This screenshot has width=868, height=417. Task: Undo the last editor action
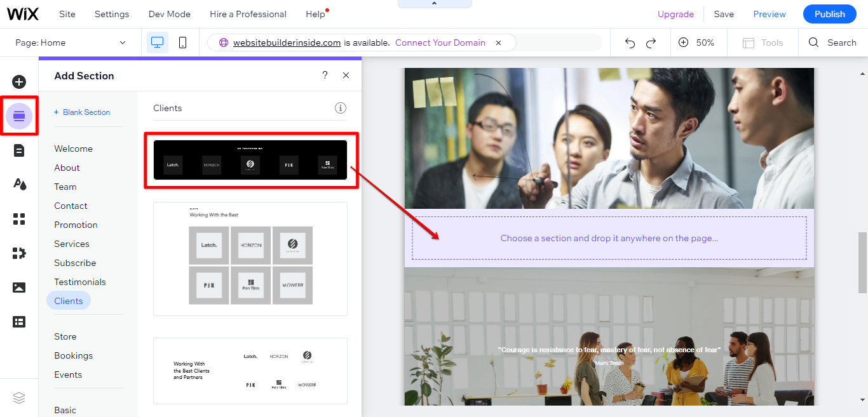629,43
